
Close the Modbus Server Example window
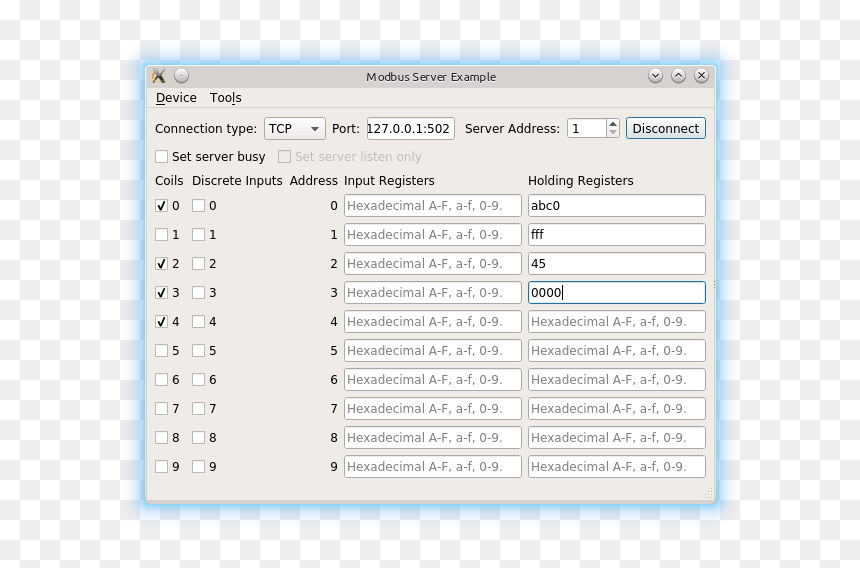pyautogui.click(x=701, y=76)
